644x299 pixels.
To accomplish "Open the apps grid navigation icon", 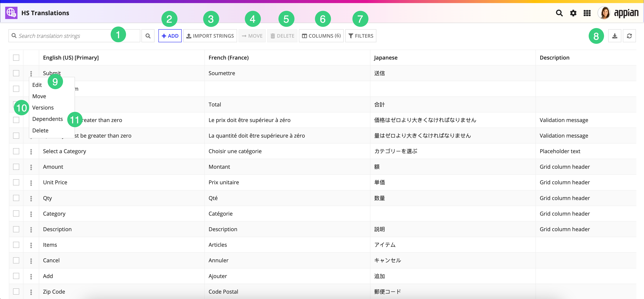I will 587,13.
